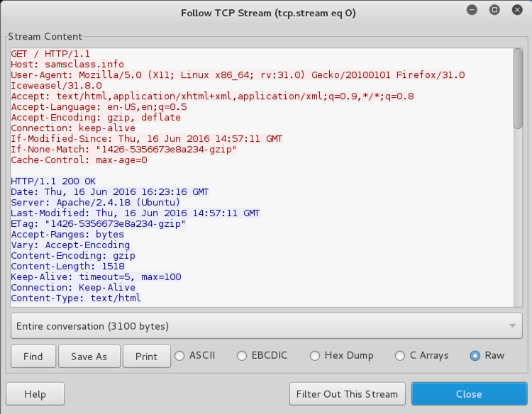Viewport: 532px width, 414px height.
Task: Click the If-None-Match header line
Action: point(124,149)
